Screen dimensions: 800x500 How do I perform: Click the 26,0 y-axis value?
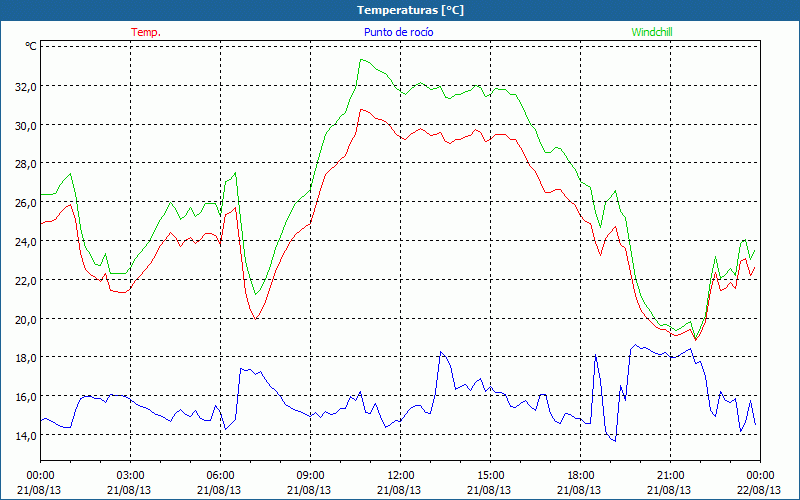(26, 203)
